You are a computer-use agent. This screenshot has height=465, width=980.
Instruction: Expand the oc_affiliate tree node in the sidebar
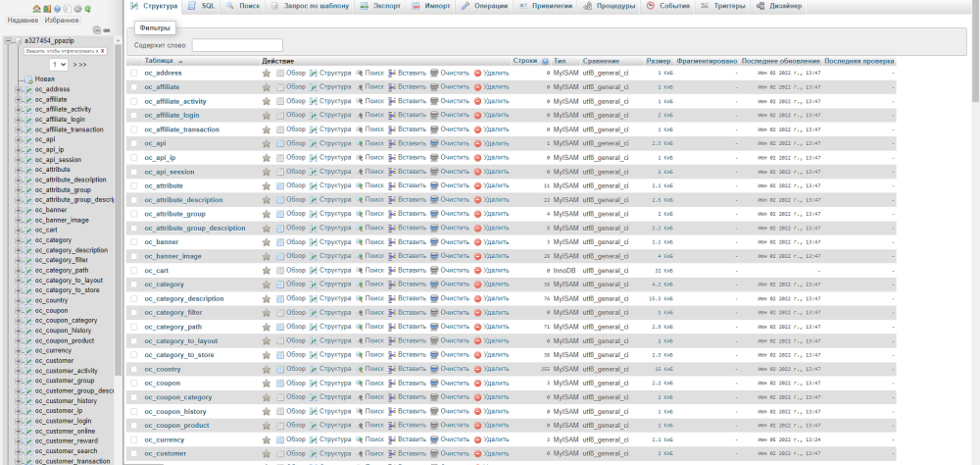click(19, 99)
